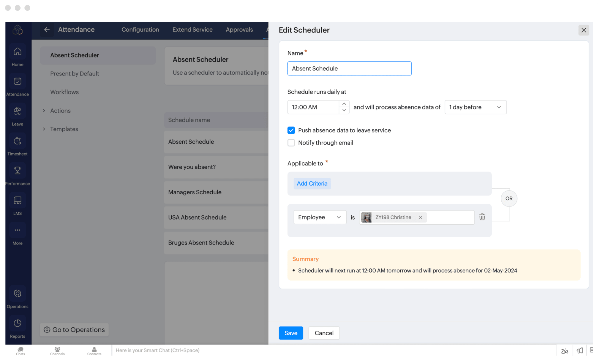Enable Notify through email checkbox

point(291,143)
